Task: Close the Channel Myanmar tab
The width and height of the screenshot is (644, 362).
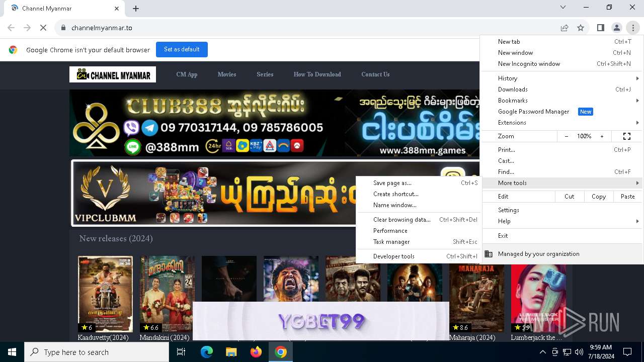Action: (117, 9)
